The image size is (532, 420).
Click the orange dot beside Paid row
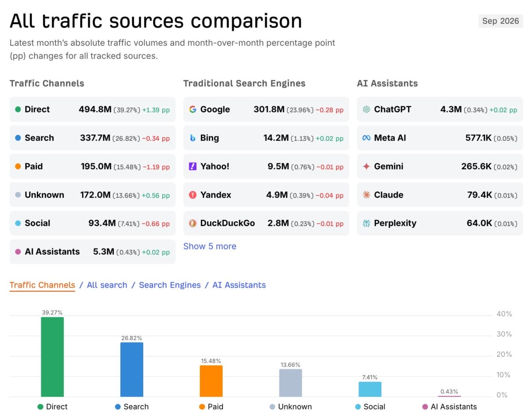tap(18, 166)
